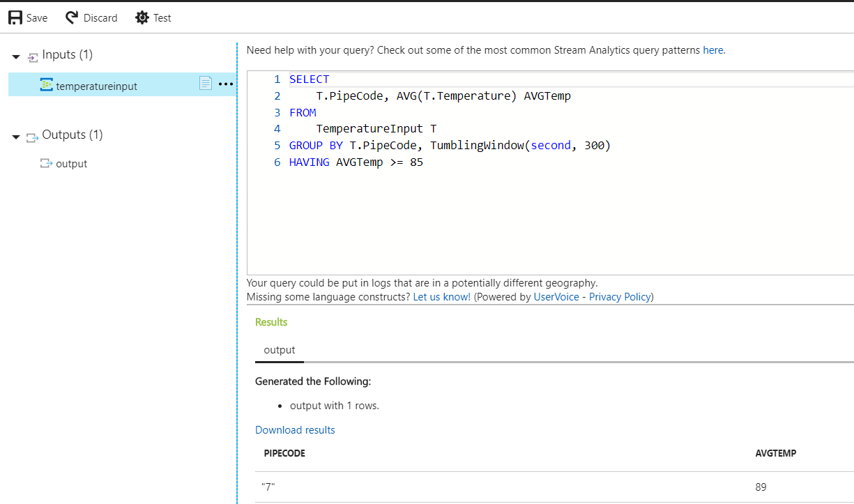
Task: Click line number 6 in editor gutter
Action: tap(277, 162)
